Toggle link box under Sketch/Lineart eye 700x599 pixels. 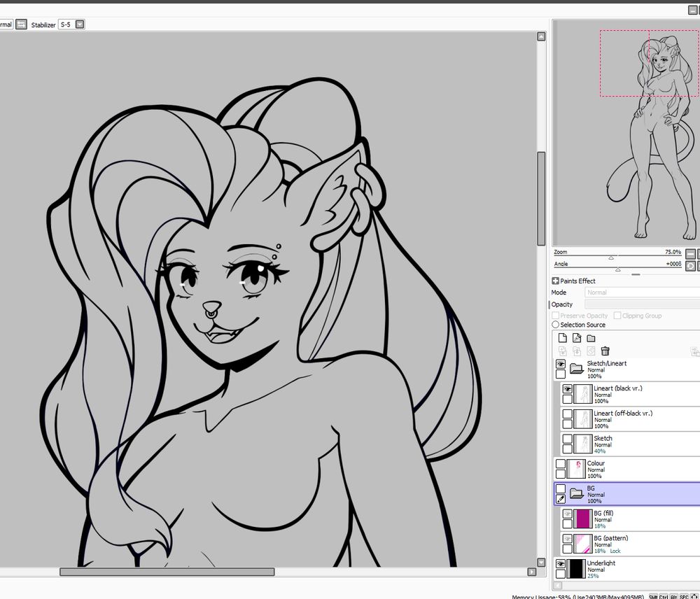[x=561, y=374]
